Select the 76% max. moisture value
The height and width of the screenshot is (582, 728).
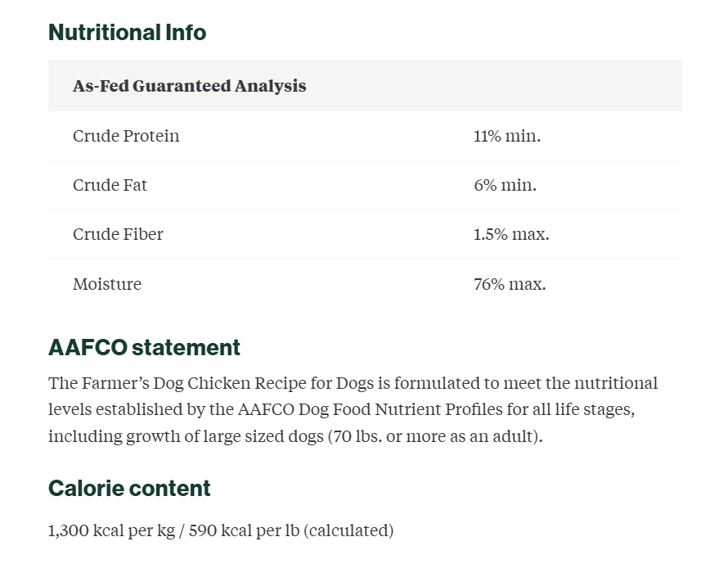[x=510, y=284]
